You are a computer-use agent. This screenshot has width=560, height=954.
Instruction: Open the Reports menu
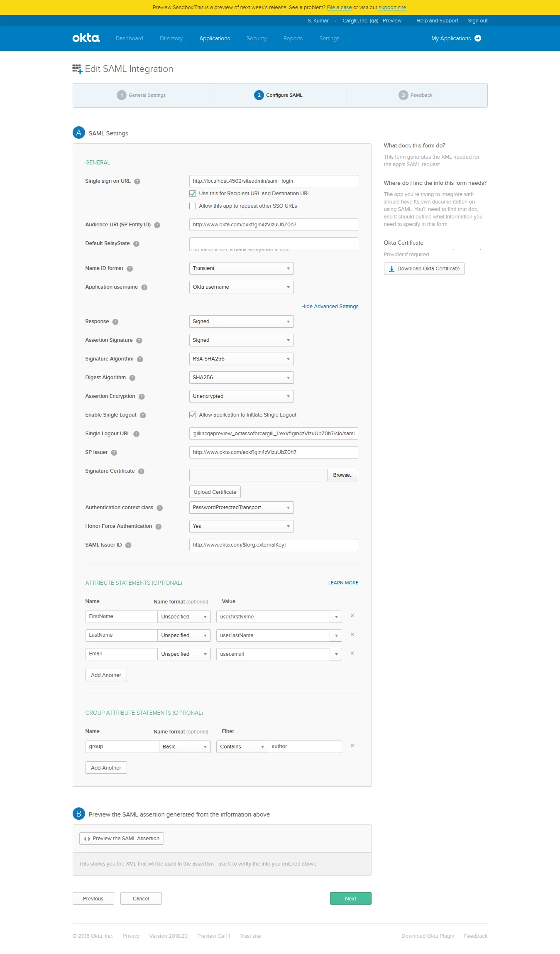(293, 39)
